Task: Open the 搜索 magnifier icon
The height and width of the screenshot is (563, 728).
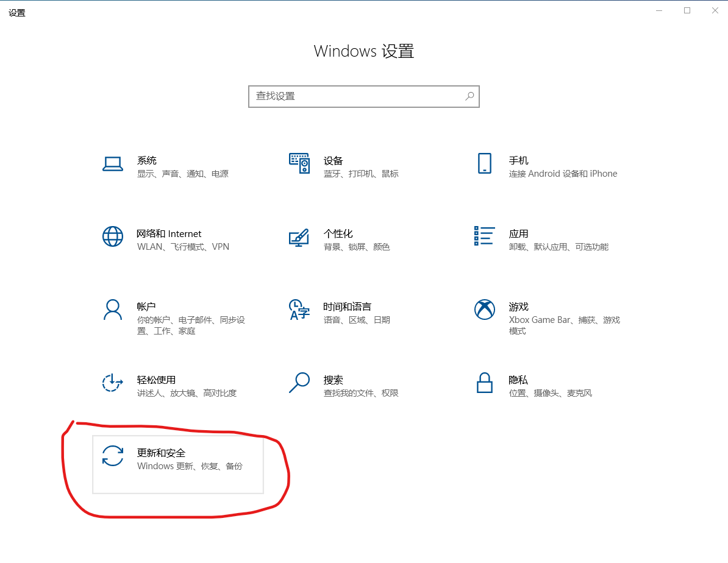Action: pos(299,383)
